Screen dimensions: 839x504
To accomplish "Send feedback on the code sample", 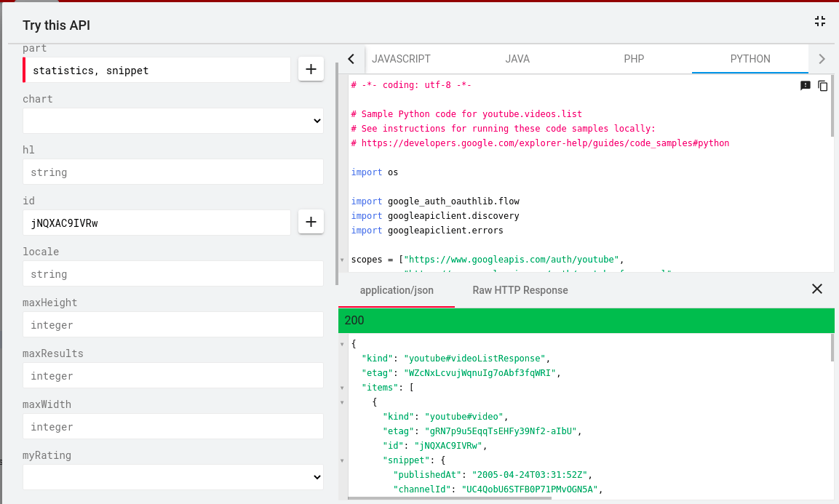I will pos(806,86).
